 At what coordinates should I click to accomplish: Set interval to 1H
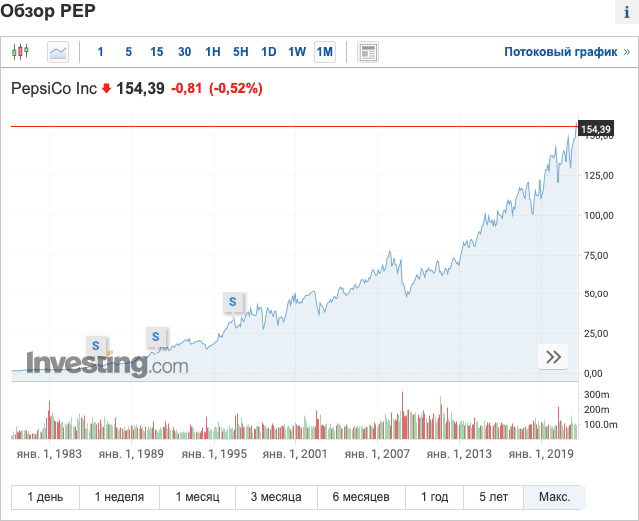click(x=213, y=52)
